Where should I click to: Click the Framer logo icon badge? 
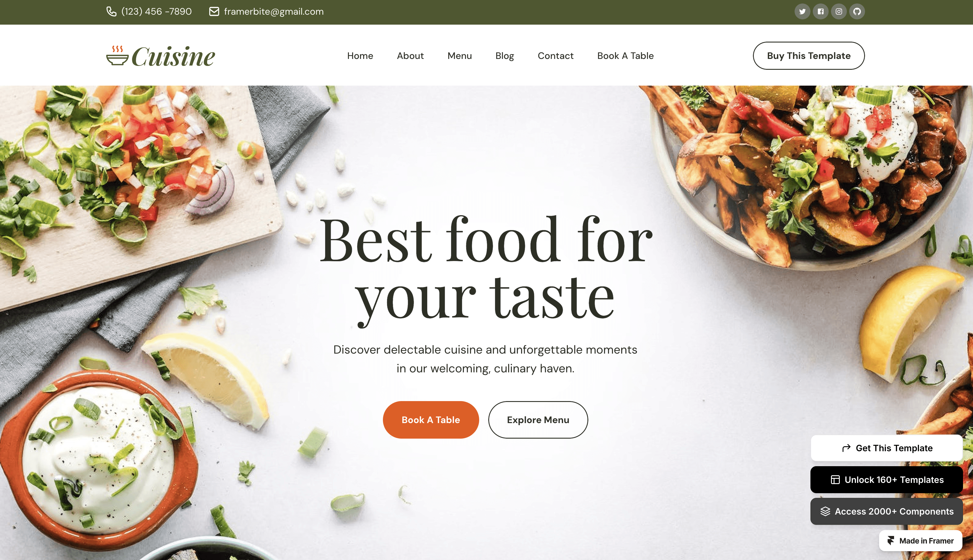(891, 540)
